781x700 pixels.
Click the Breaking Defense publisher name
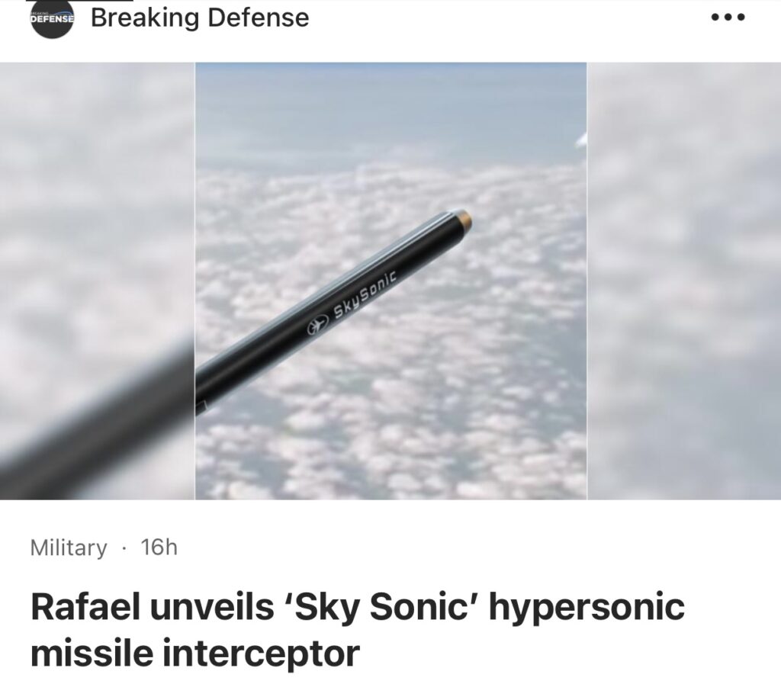point(200,18)
